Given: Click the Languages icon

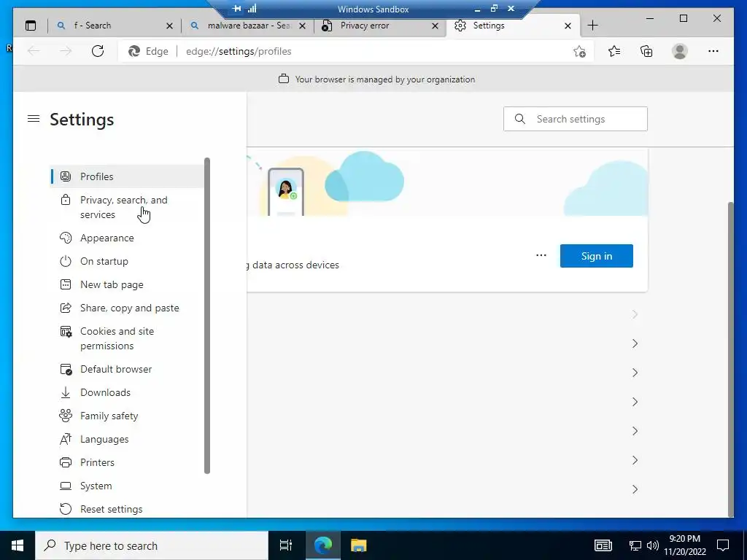Looking at the screenshot, I should point(66,439).
